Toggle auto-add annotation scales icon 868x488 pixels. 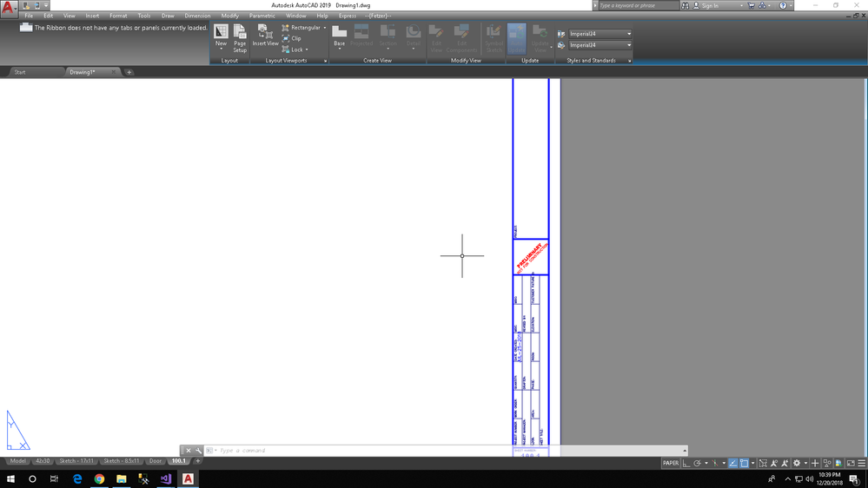point(785,463)
